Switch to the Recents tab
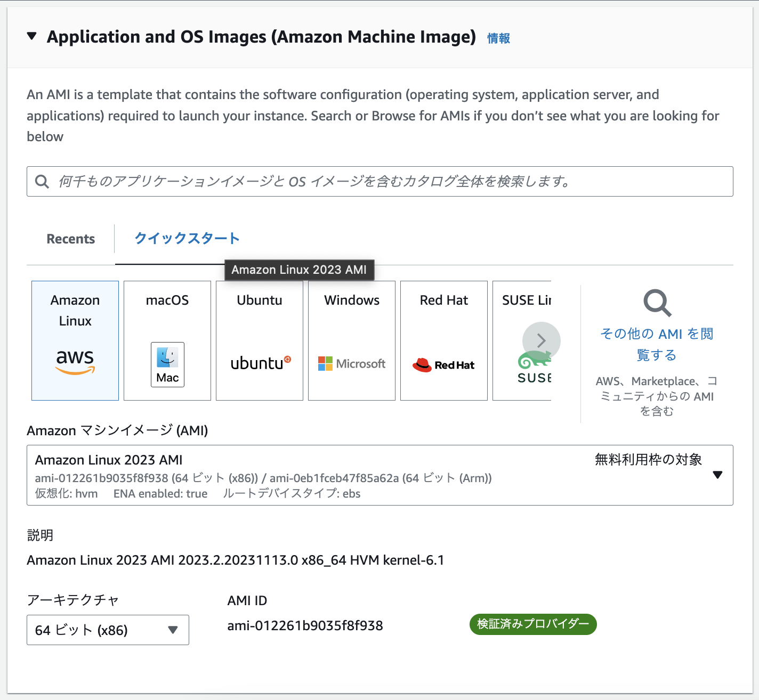Screen dimensions: 759x700 pyautogui.click(x=71, y=239)
